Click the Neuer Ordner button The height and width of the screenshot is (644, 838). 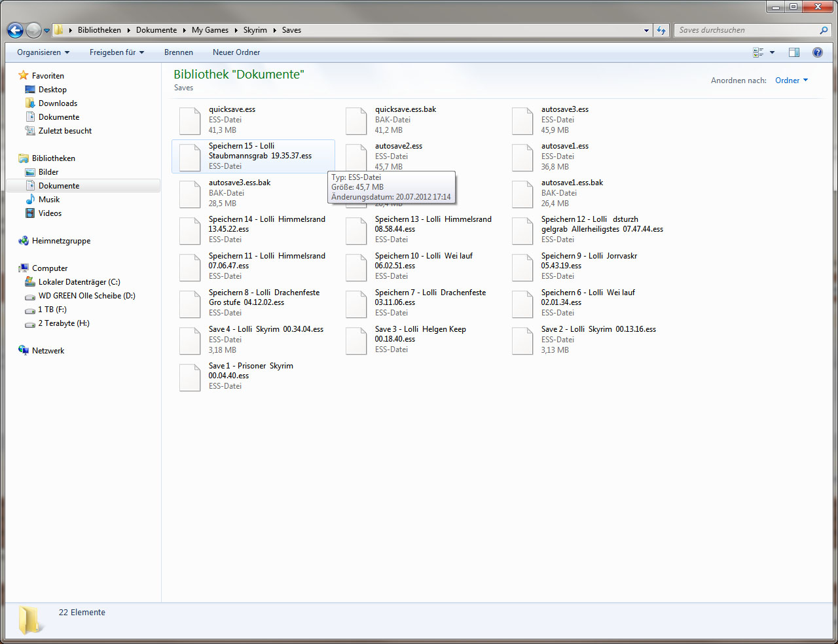coord(236,52)
